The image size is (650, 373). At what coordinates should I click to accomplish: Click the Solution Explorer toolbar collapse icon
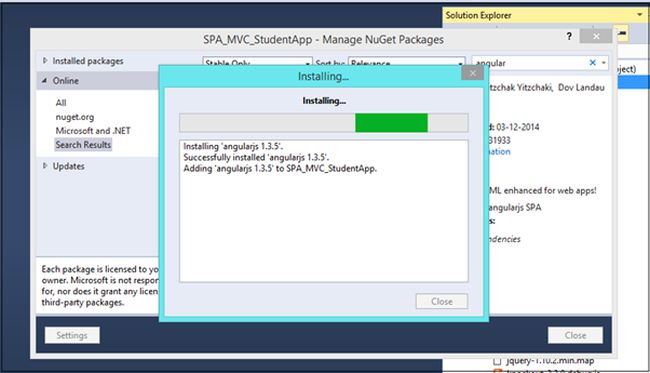click(x=623, y=34)
